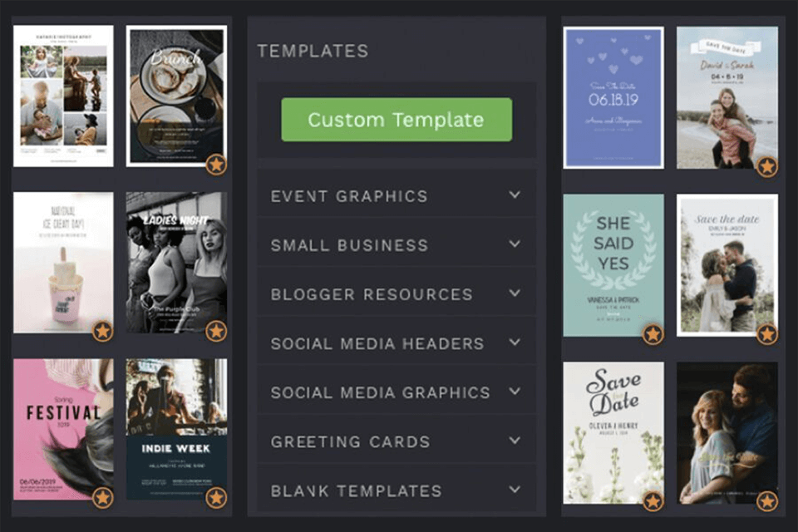Expand the Blank Templates chevron
The image size is (798, 532).
point(515,490)
